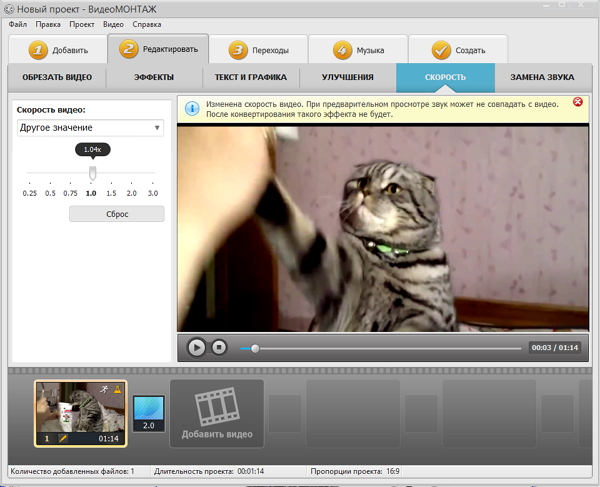Screen dimensions: 600x487
Task: Switch to ОБРЕЗАТЬ ВИДЕО sub-tab
Action: click(x=57, y=77)
